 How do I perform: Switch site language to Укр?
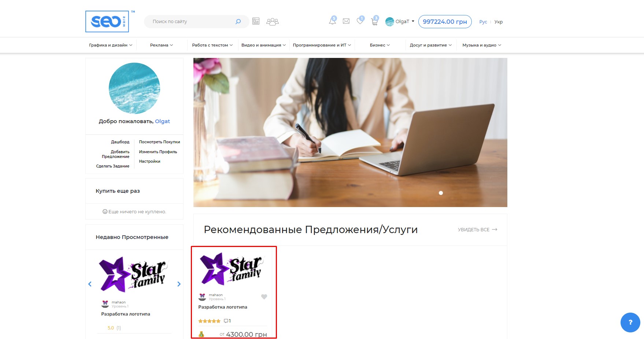click(498, 22)
